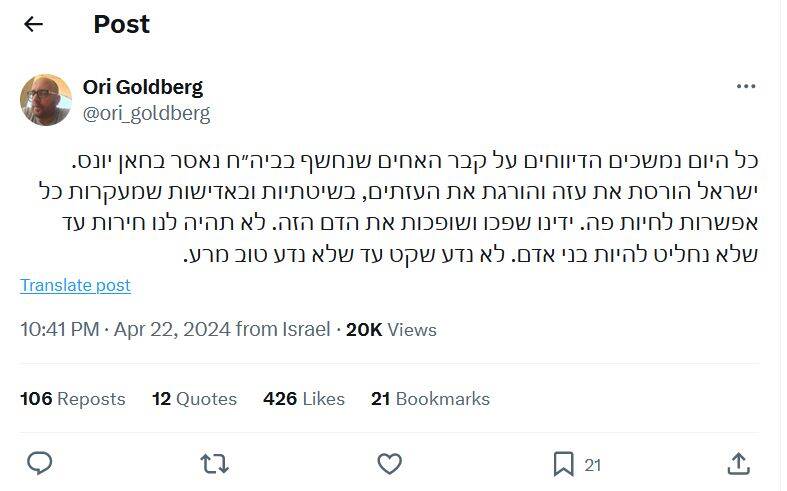
Task: Show the 426 Likes list
Action: coord(304,398)
